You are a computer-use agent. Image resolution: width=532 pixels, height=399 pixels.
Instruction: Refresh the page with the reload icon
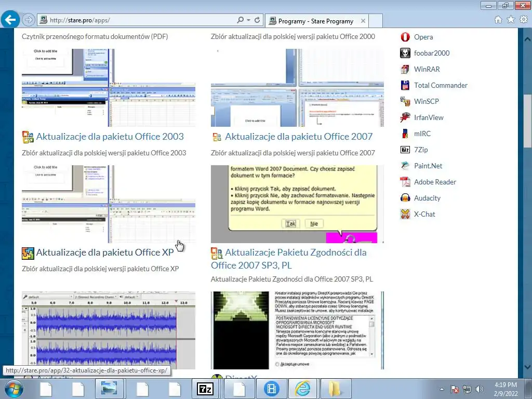257,20
